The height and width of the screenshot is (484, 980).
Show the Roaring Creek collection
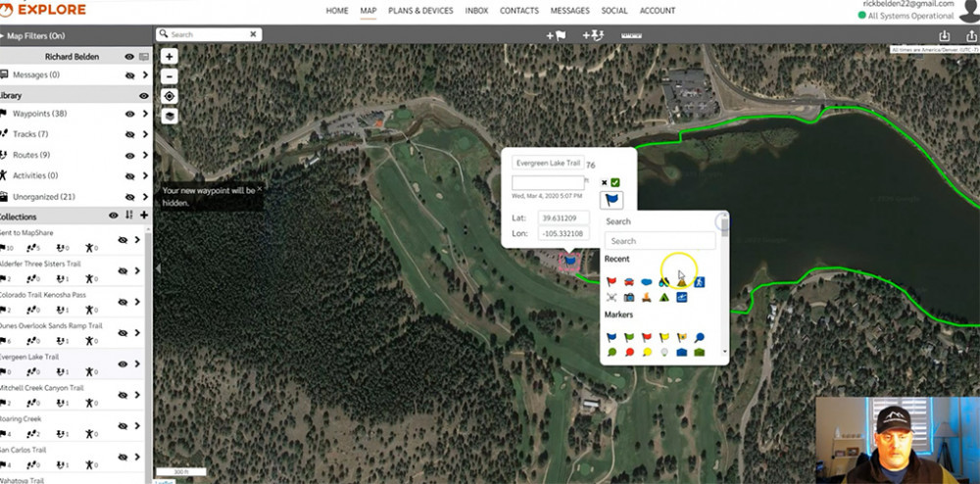[x=122, y=426]
